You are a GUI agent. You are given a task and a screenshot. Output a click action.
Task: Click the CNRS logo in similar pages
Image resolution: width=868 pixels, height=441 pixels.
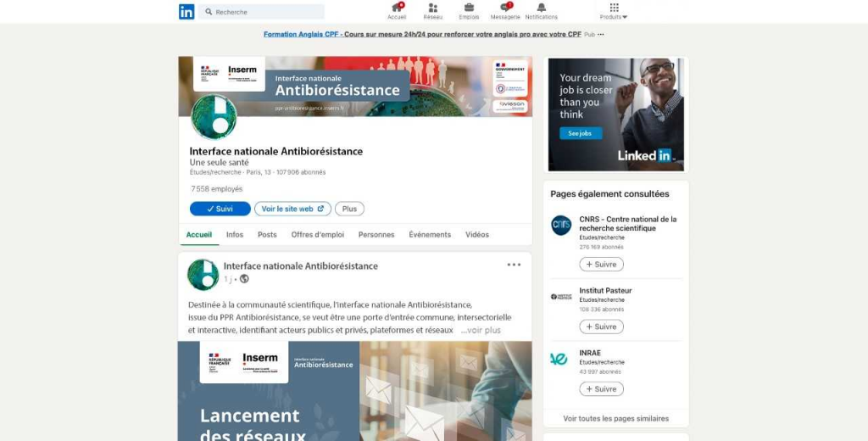(561, 226)
